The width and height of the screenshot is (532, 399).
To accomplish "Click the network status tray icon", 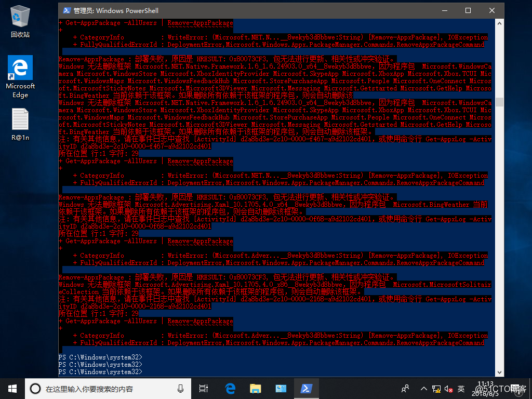I will pos(436,389).
